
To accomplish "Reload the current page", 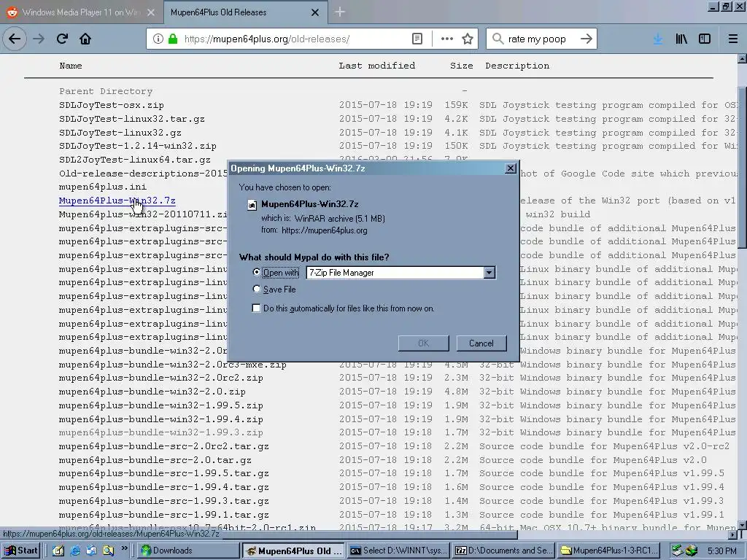I will (63, 39).
